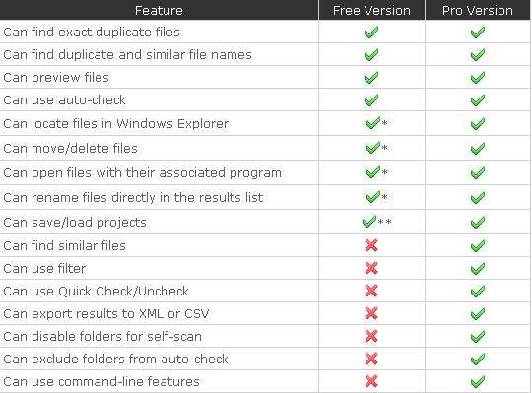Viewport: 532px width, 393px height.
Task: Click Free Version checkmark for rename files row
Action: (372, 197)
